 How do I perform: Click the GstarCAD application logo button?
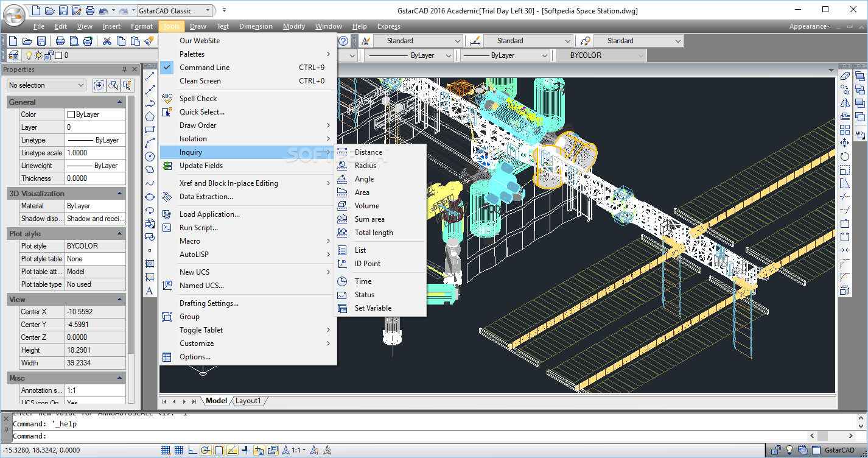tap(14, 15)
